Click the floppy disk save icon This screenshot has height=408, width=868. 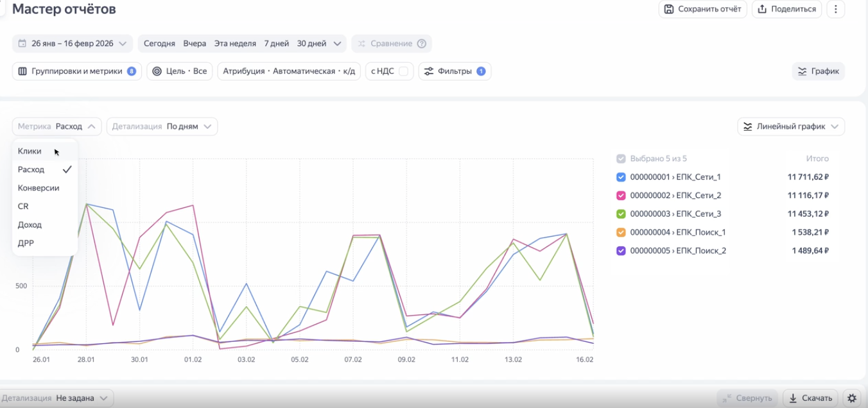(668, 9)
